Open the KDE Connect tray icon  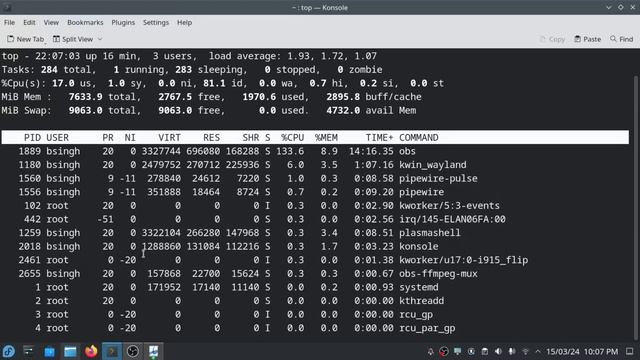click(471, 351)
